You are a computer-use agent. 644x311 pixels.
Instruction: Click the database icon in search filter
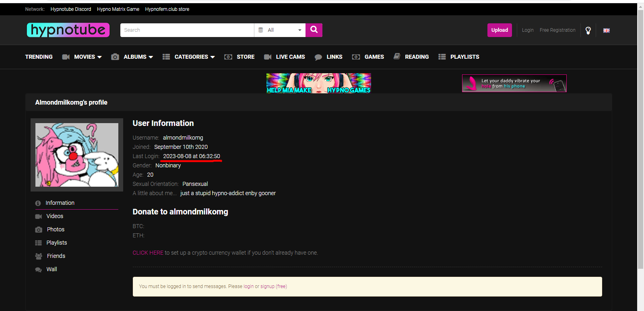(261, 30)
